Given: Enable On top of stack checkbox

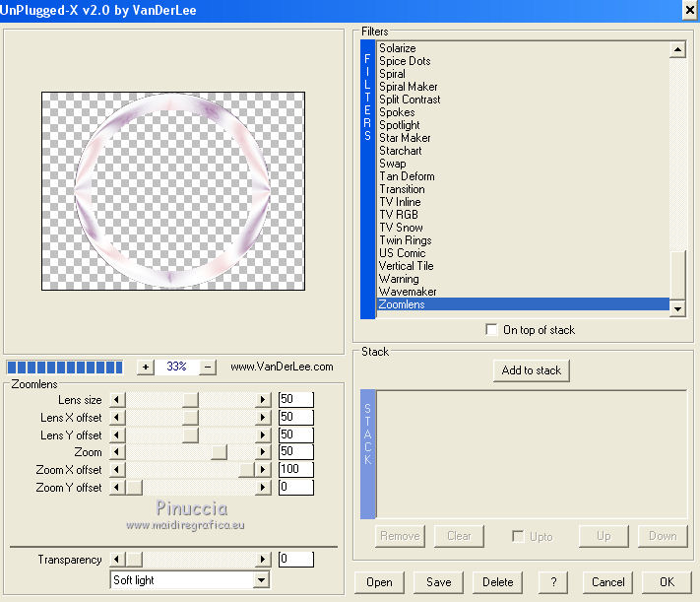Looking at the screenshot, I should [492, 330].
